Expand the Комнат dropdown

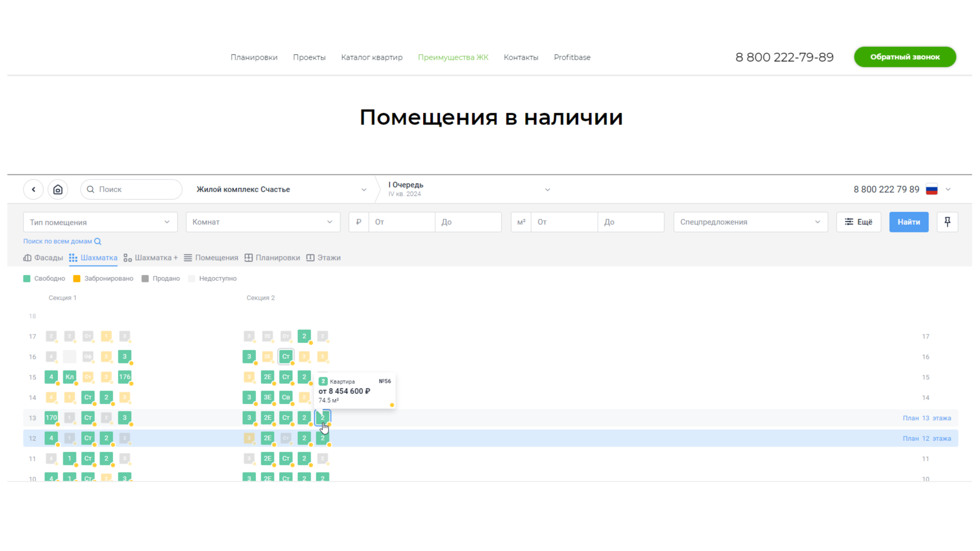point(263,222)
